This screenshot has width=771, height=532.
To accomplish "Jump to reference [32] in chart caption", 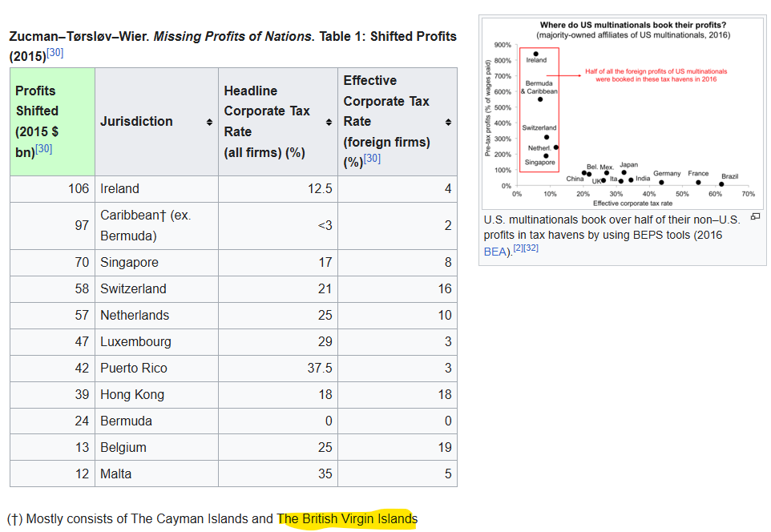I will pos(531,248).
